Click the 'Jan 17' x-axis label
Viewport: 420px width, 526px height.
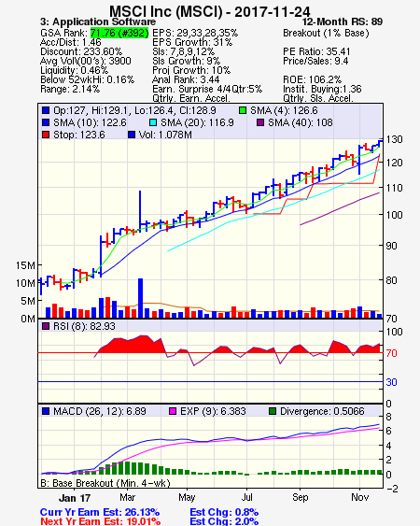pyautogui.click(x=75, y=498)
